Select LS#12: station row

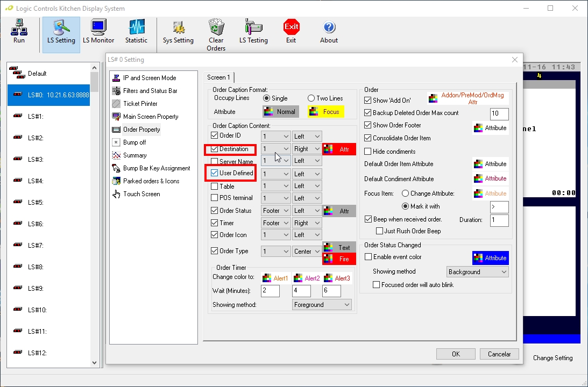point(49,353)
